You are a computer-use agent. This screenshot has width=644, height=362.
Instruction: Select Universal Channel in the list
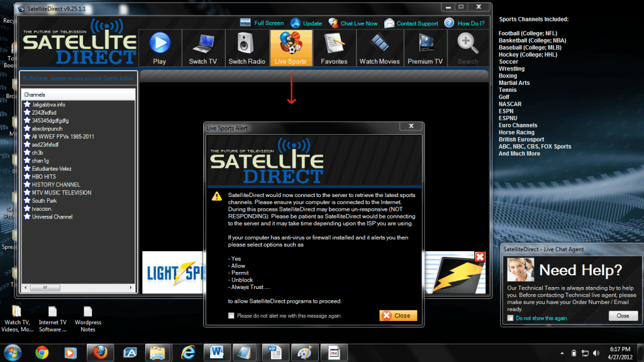52,217
